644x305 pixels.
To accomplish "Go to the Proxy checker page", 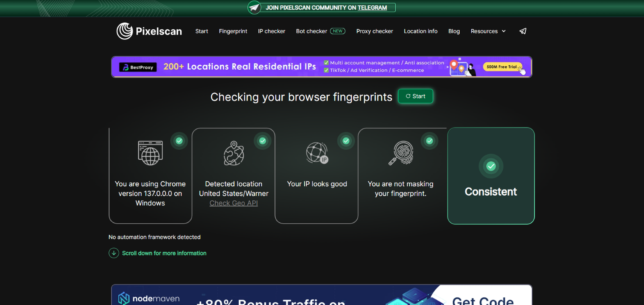I will coord(374,31).
